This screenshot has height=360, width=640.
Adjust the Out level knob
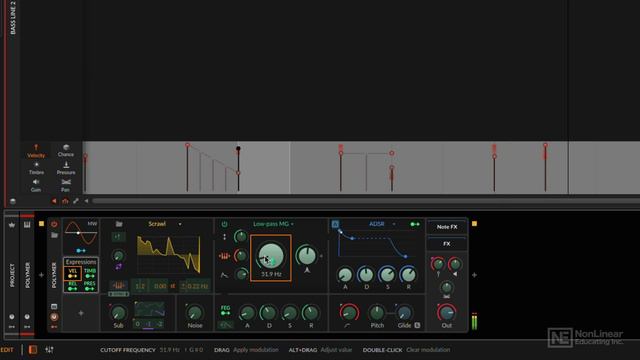click(447, 313)
